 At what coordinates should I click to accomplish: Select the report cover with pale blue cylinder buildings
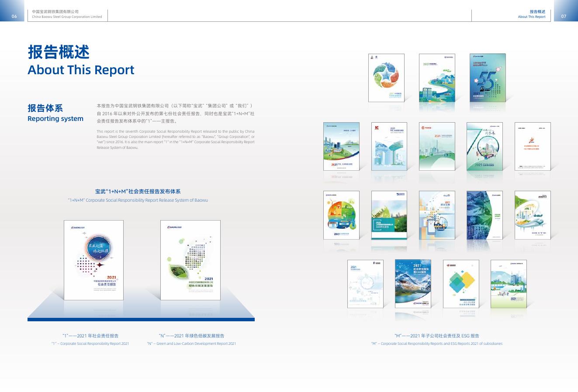pyautogui.click(x=389, y=146)
